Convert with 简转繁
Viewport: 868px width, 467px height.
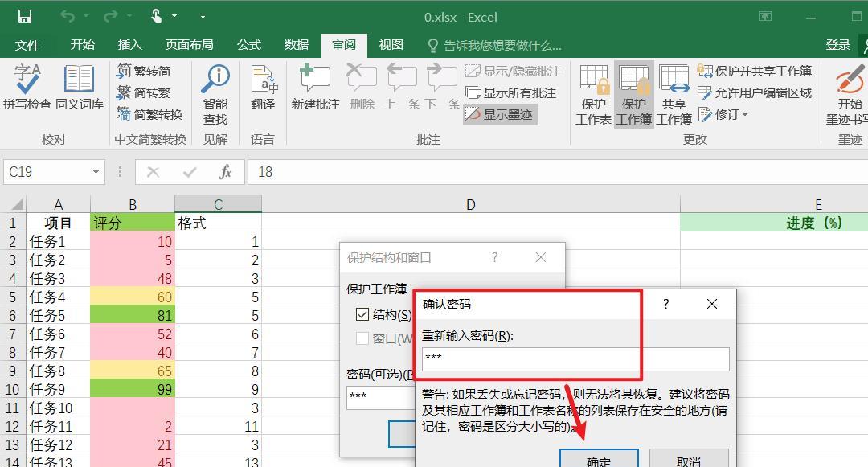point(143,92)
